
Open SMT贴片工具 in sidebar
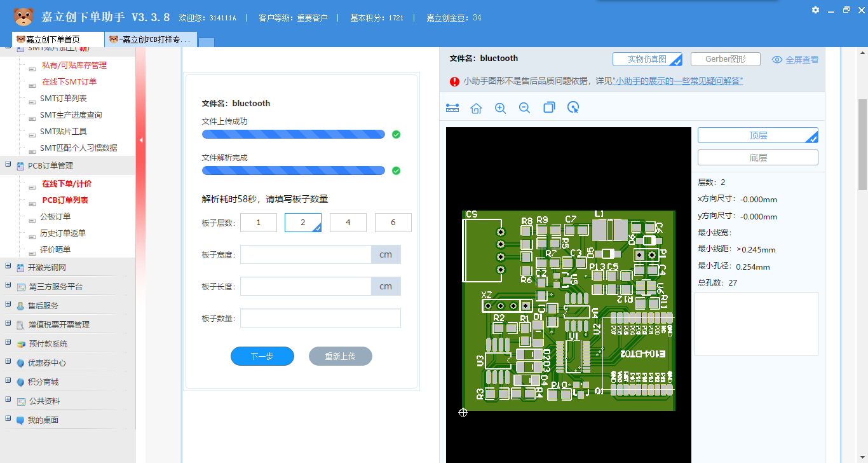[64, 132]
